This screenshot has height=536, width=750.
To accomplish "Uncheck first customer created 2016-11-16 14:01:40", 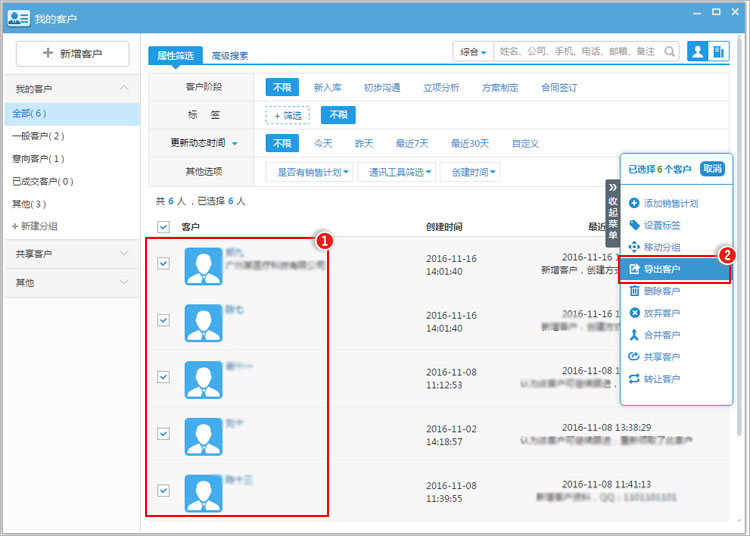I will 164,263.
